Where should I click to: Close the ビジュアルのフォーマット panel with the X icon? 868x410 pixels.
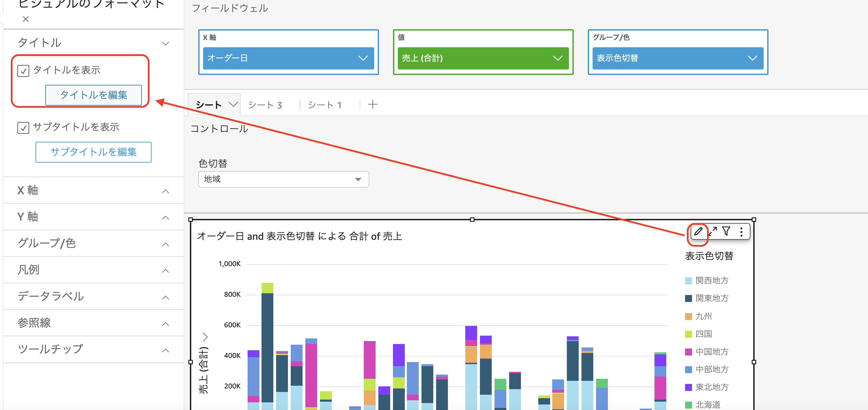click(x=26, y=19)
